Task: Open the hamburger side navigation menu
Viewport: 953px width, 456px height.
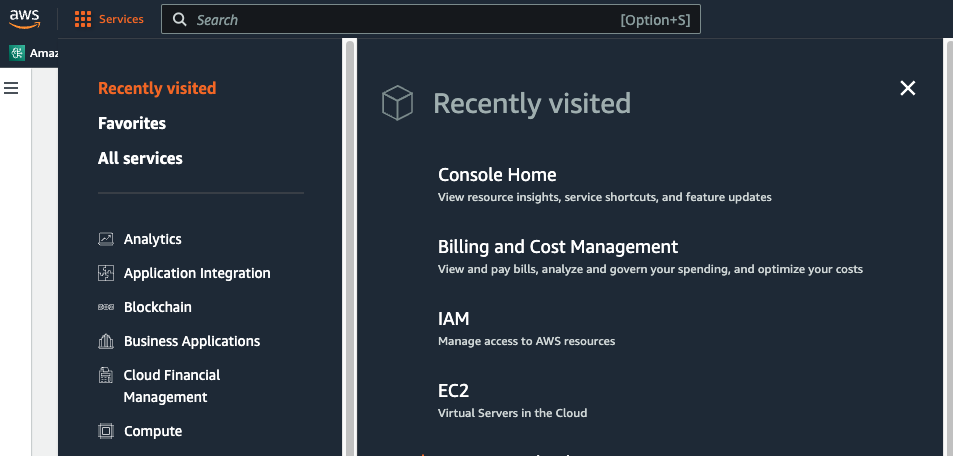Action: pyautogui.click(x=11, y=88)
